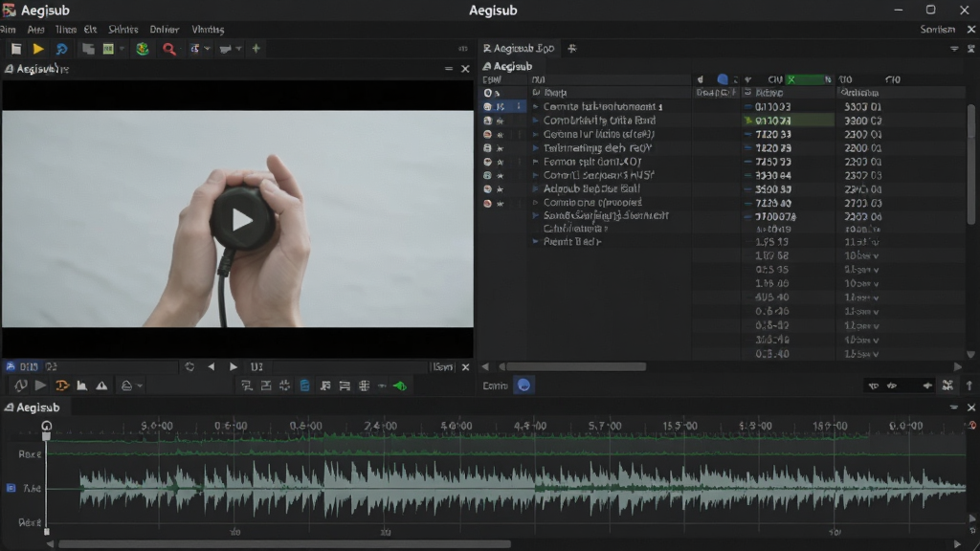Screen dimensions: 980x551
Task: Open search with the red magnifier icon
Action: click(x=168, y=49)
